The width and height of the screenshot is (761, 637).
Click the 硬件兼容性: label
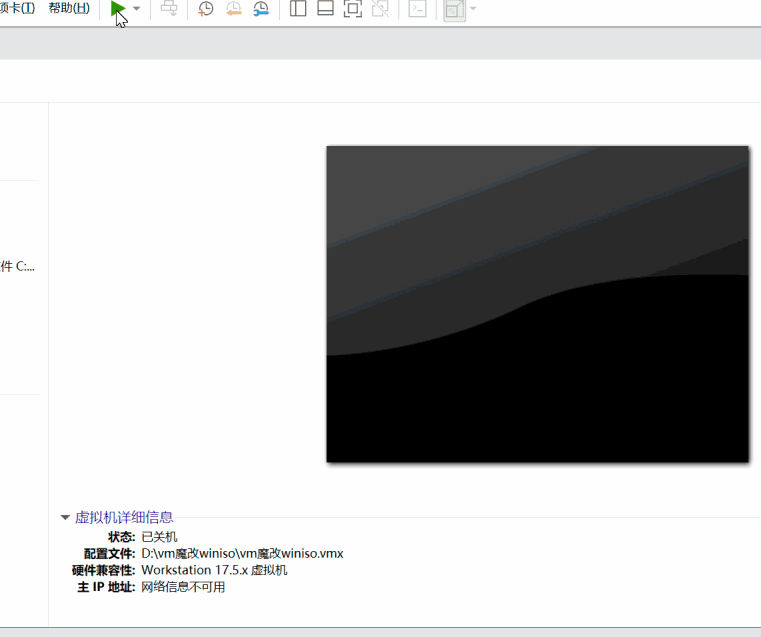pyautogui.click(x=103, y=570)
